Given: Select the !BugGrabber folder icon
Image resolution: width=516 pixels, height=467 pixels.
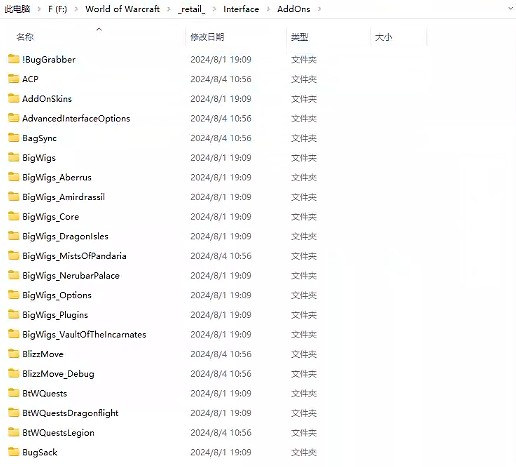Looking at the screenshot, I should click(13, 59).
